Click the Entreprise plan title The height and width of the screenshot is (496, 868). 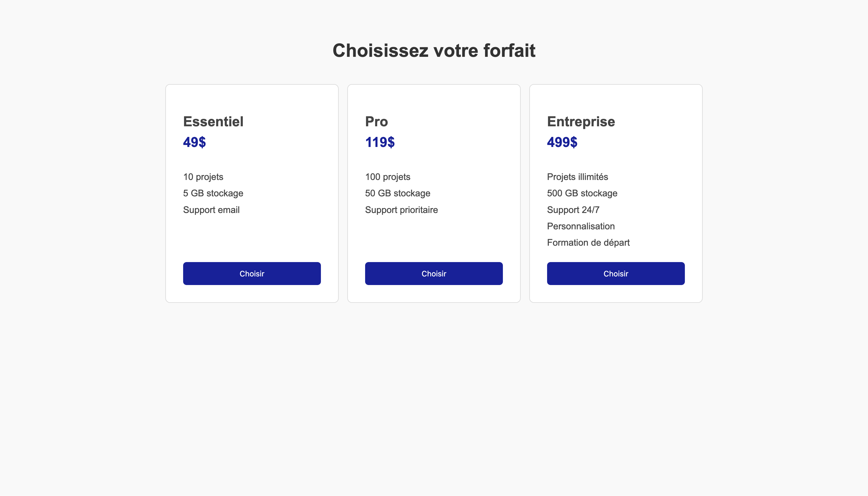pyautogui.click(x=581, y=122)
